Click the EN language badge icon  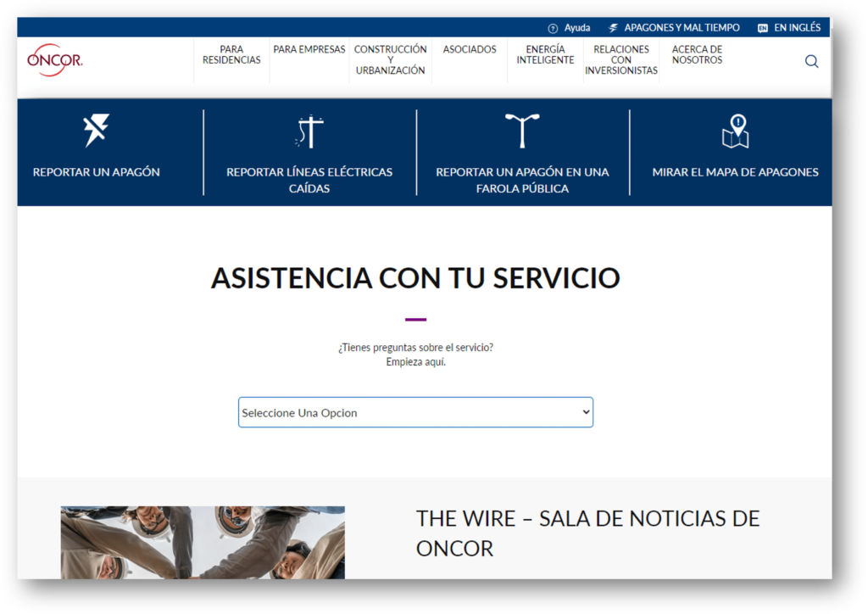click(763, 28)
